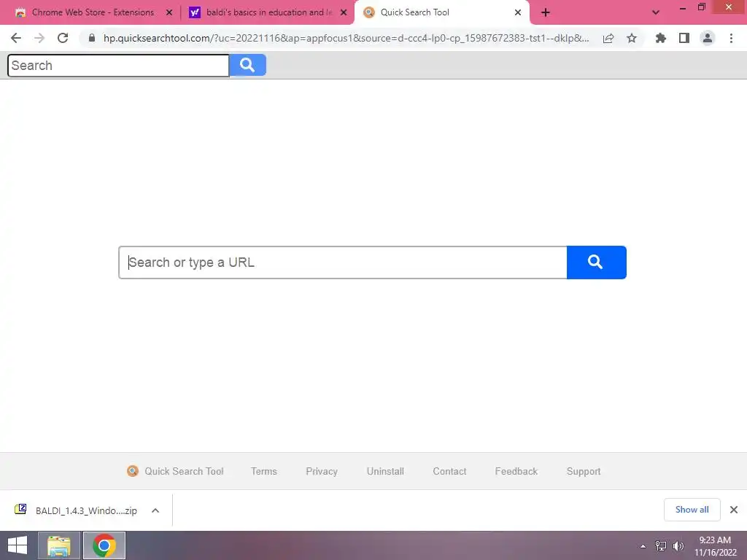Open the Quick Search Tool footer link

184,471
